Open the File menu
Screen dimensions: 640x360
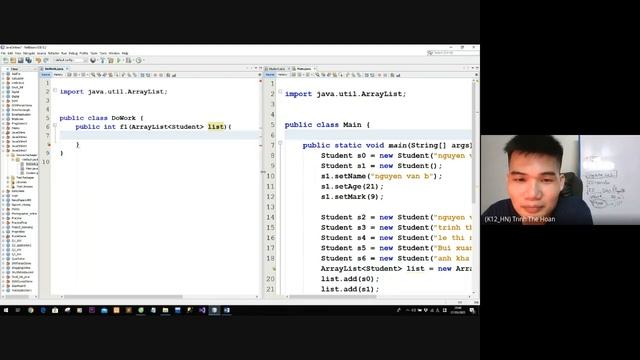[3, 53]
